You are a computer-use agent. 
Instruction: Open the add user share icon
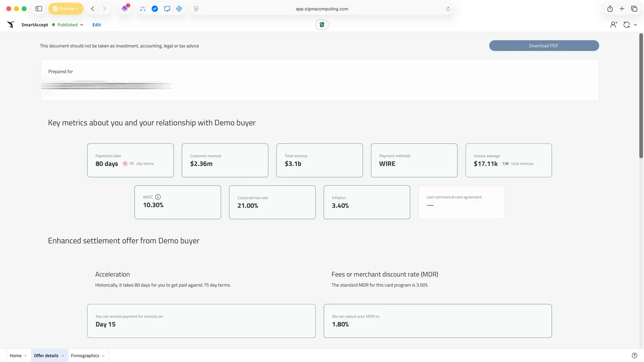click(x=613, y=24)
